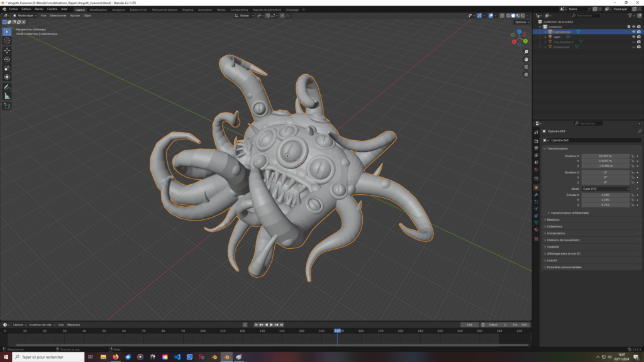
Task: Open the Object Data mesh properties tab
Action: (536, 222)
